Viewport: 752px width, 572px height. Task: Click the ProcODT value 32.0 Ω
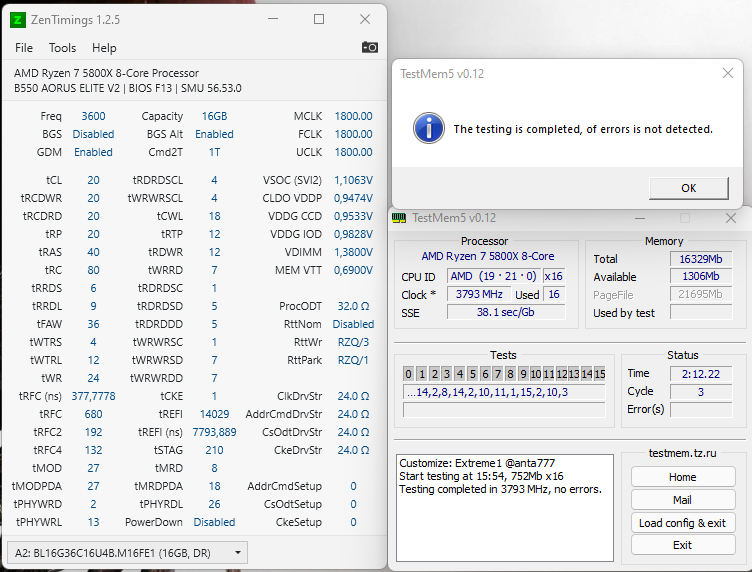353,306
